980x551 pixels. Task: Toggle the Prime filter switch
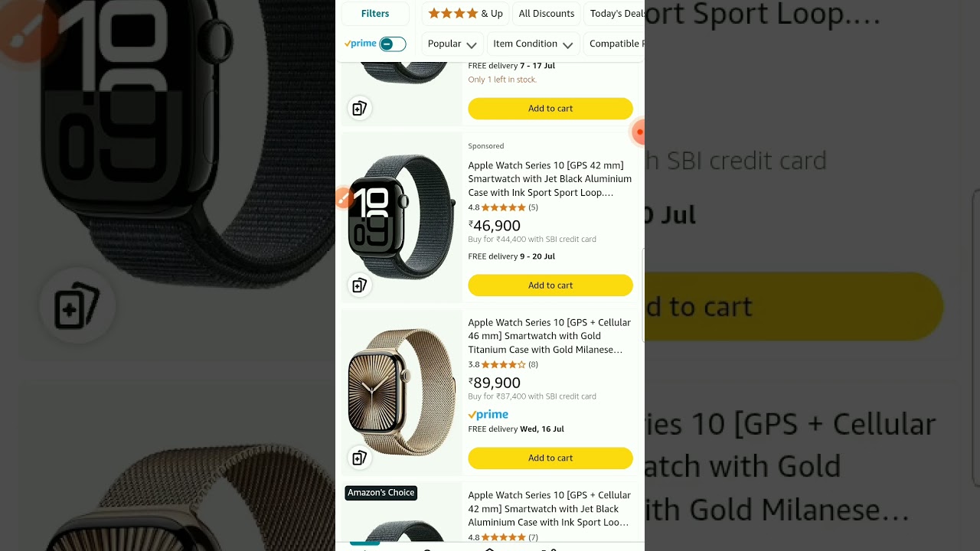[392, 44]
